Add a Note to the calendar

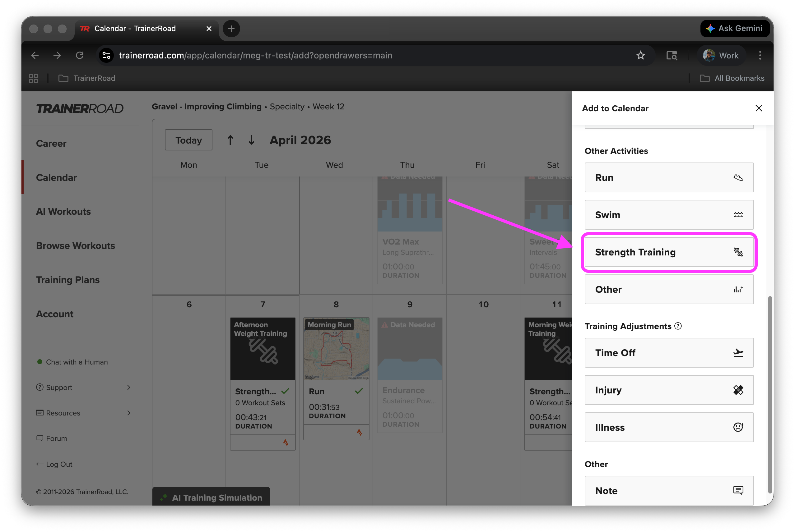coord(669,491)
